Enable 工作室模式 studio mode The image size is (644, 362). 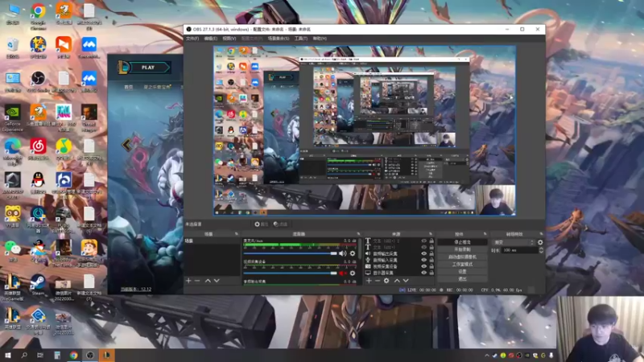coord(462,265)
